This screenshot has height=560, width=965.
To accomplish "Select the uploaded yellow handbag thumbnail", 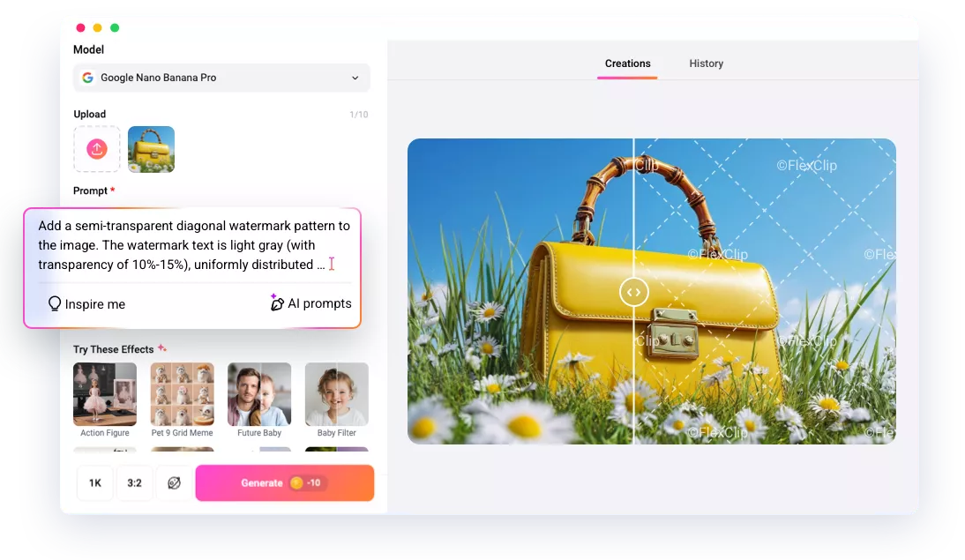I will (151, 148).
